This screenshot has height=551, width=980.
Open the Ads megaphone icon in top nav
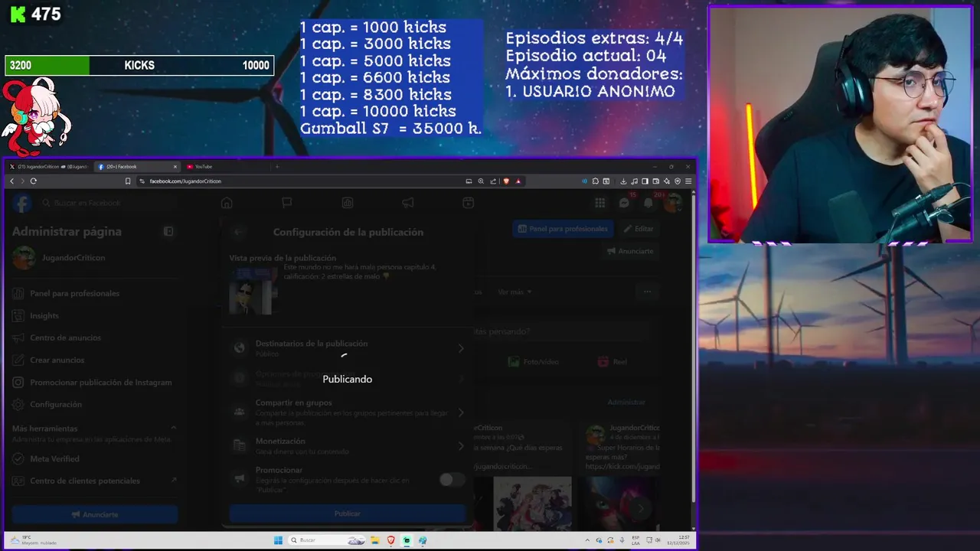[x=408, y=203]
